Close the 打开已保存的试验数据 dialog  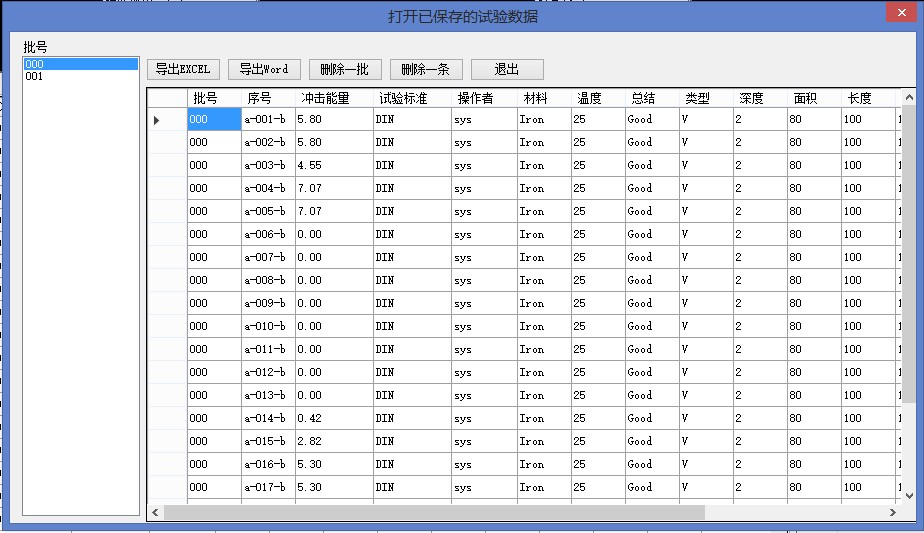pos(902,12)
